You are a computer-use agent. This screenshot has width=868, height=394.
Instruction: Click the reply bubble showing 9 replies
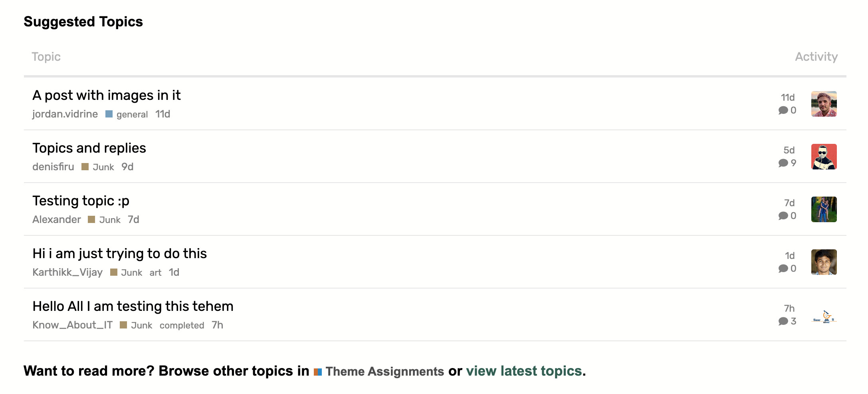click(x=787, y=163)
